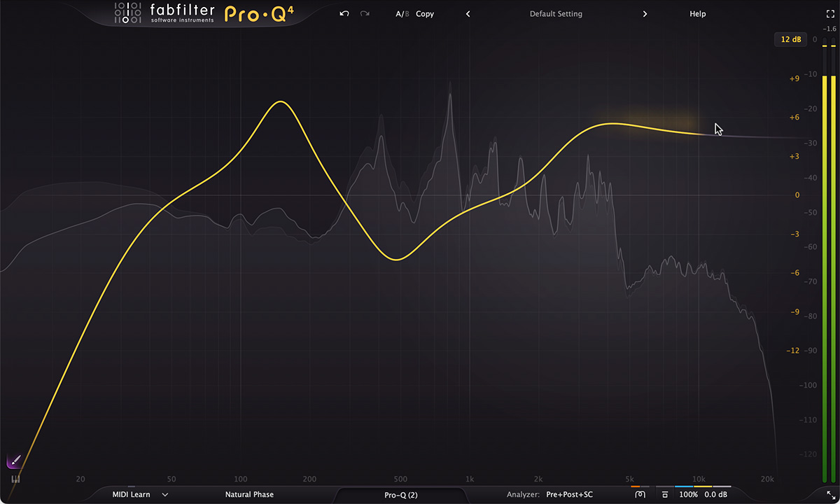Go to the previous preset

point(468,14)
